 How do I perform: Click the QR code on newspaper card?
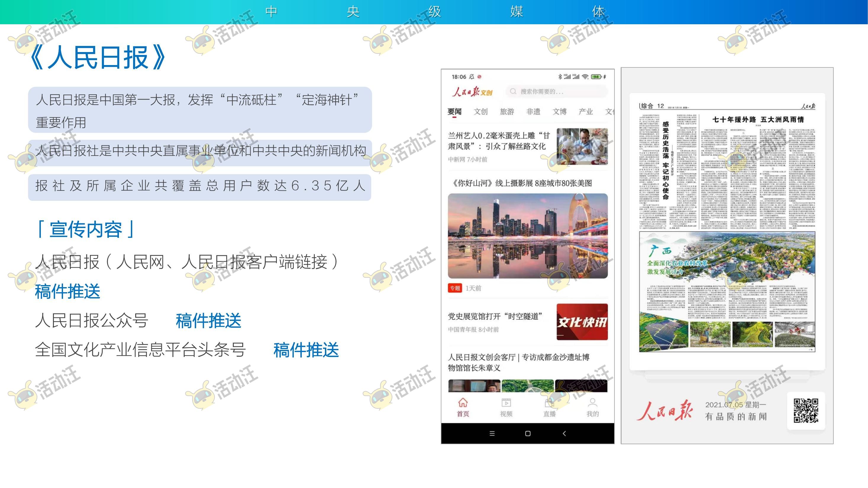(806, 411)
